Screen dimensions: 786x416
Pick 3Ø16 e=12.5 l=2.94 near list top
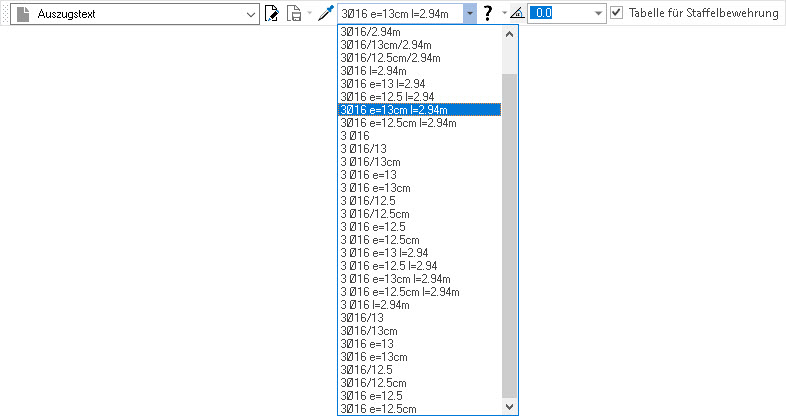click(420, 97)
